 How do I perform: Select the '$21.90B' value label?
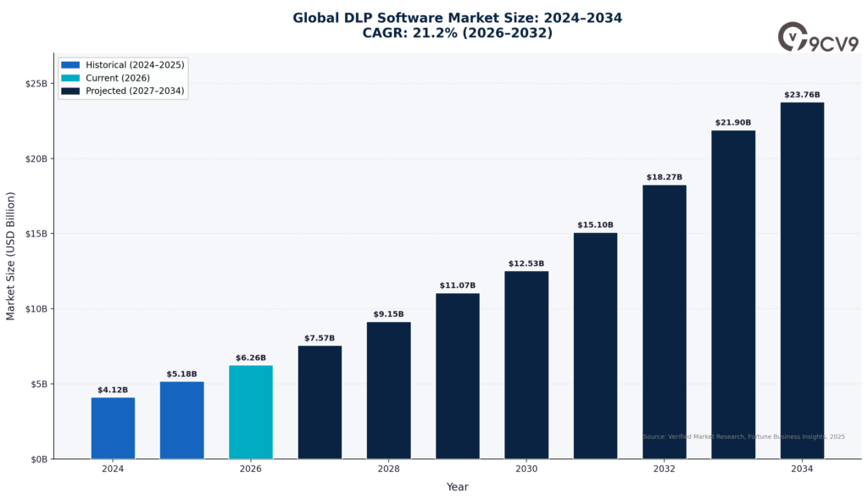(x=733, y=123)
